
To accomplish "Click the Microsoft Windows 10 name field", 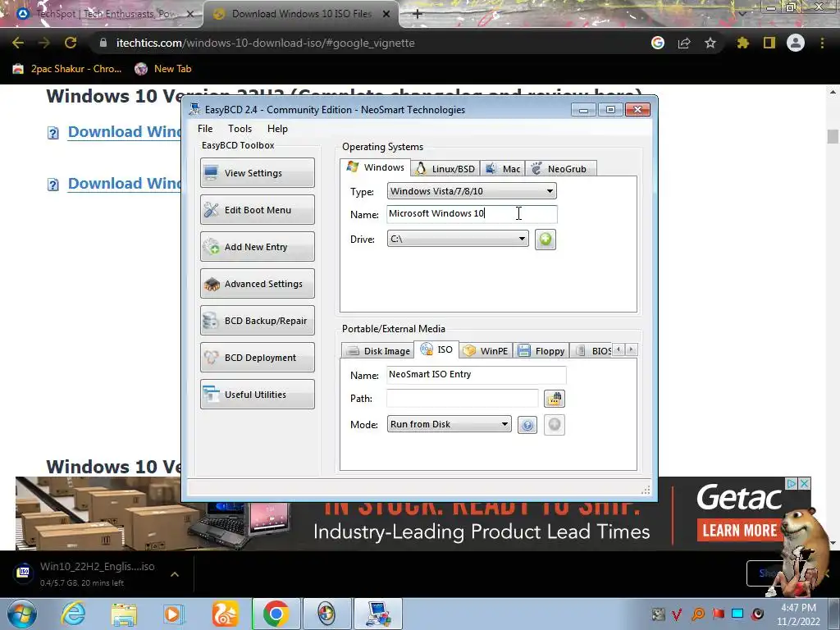I will pos(472,214).
